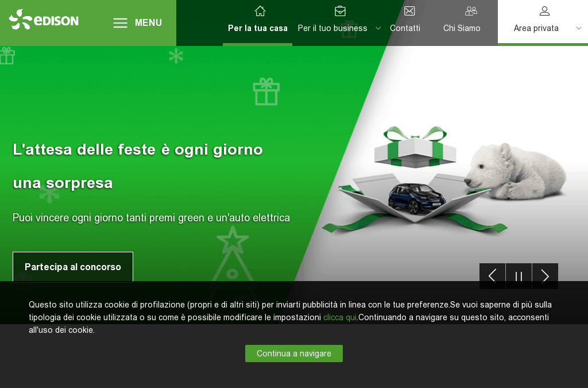Expand the Per il tuo business chevron
This screenshot has height=388, width=588.
point(378,28)
